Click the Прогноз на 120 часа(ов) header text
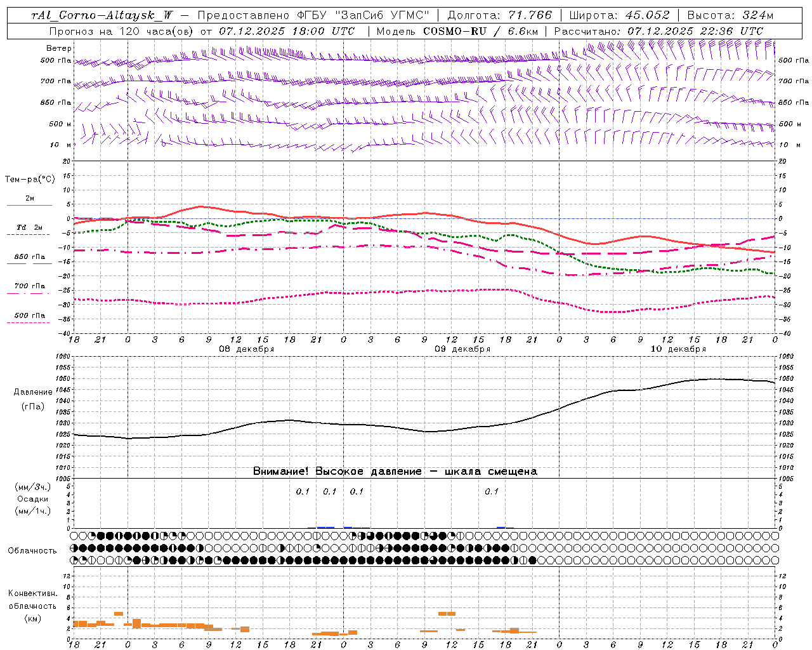 tap(122, 31)
